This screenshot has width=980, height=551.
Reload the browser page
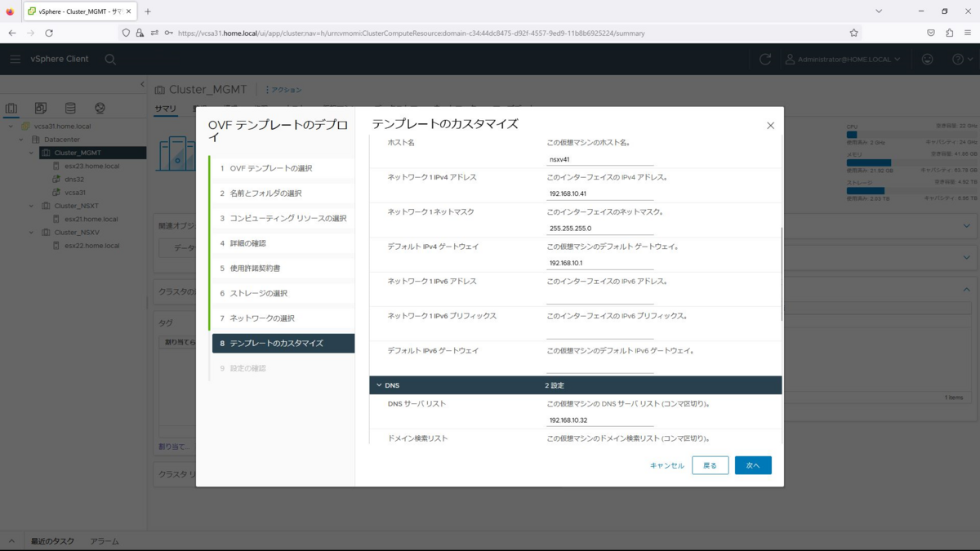pyautogui.click(x=49, y=33)
